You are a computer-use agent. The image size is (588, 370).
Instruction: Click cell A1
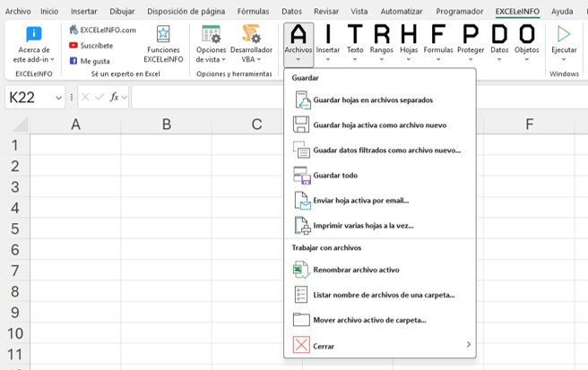pyautogui.click(x=76, y=145)
